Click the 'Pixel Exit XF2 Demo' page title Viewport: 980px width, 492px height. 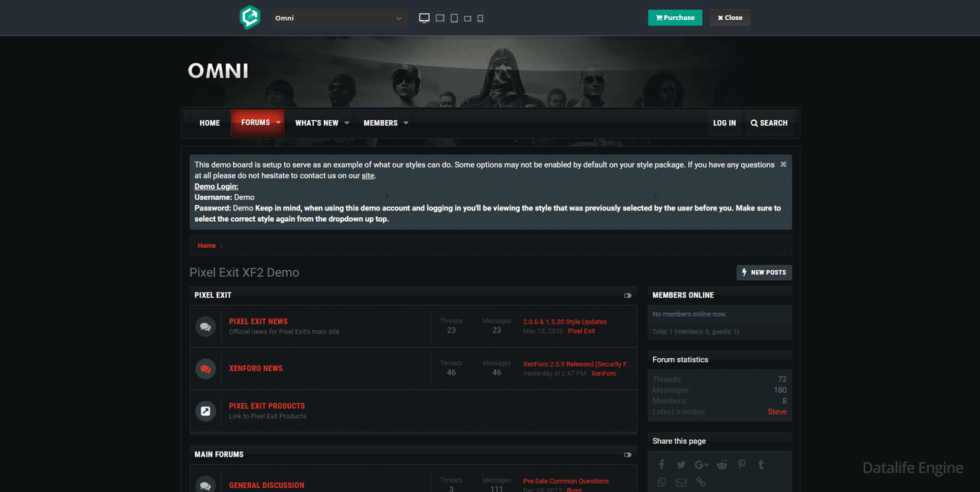(x=244, y=272)
